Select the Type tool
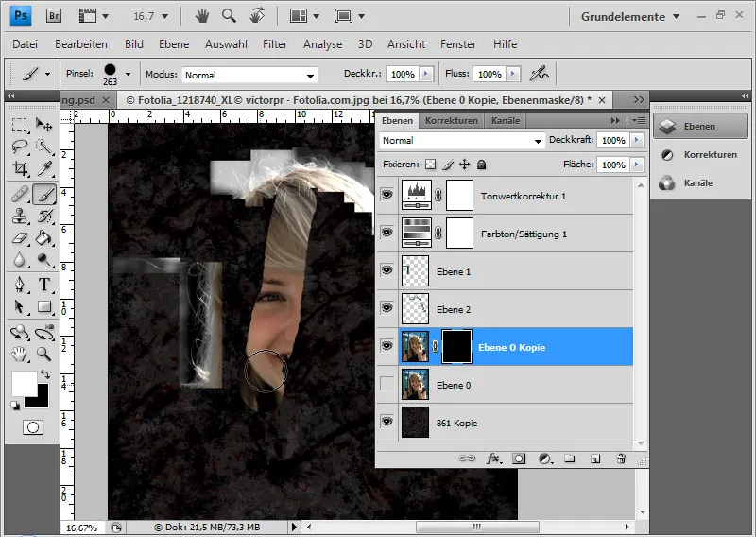 pyautogui.click(x=44, y=285)
